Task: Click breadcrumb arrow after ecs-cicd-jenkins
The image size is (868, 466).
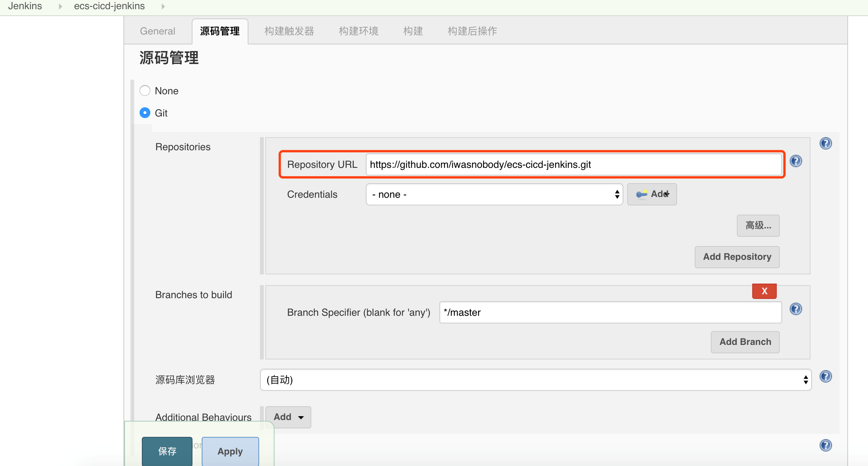Action: pyautogui.click(x=163, y=6)
